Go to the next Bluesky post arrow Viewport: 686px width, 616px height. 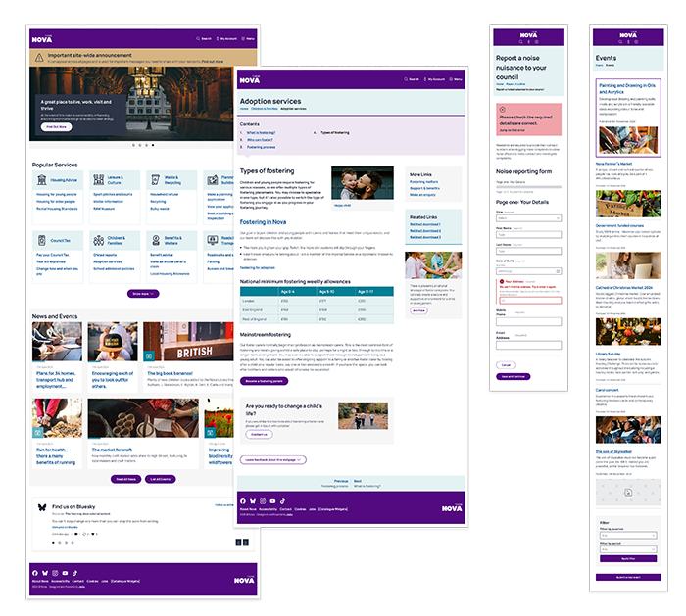[x=246, y=543]
